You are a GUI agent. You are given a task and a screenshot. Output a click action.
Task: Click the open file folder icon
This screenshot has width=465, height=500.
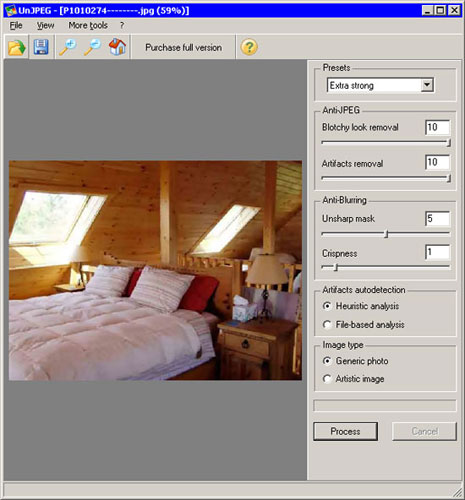coord(16,47)
